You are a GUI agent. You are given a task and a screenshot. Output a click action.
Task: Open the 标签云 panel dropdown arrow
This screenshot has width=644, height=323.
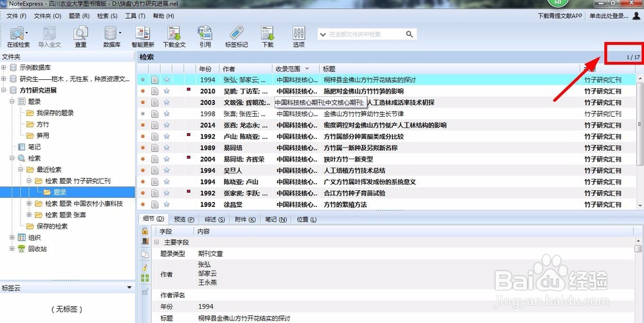point(130,288)
